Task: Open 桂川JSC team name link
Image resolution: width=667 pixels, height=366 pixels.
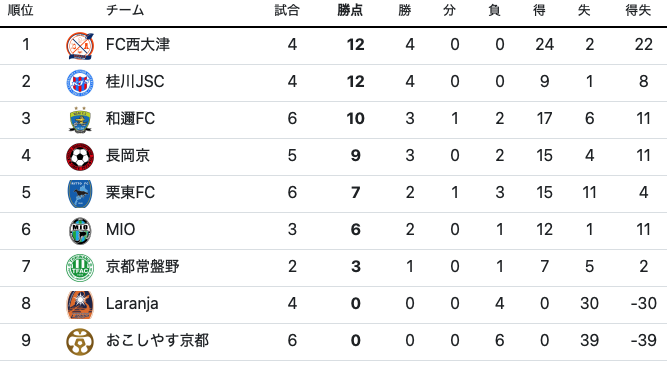Action: tap(135, 81)
